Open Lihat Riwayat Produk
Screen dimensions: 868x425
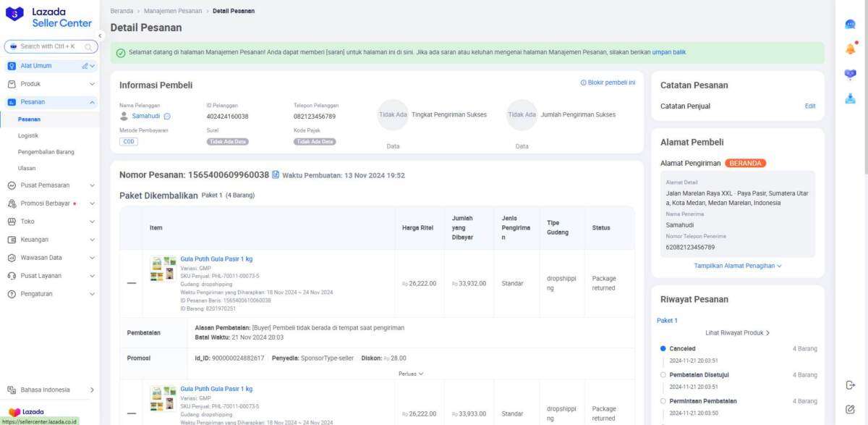pyautogui.click(x=738, y=333)
